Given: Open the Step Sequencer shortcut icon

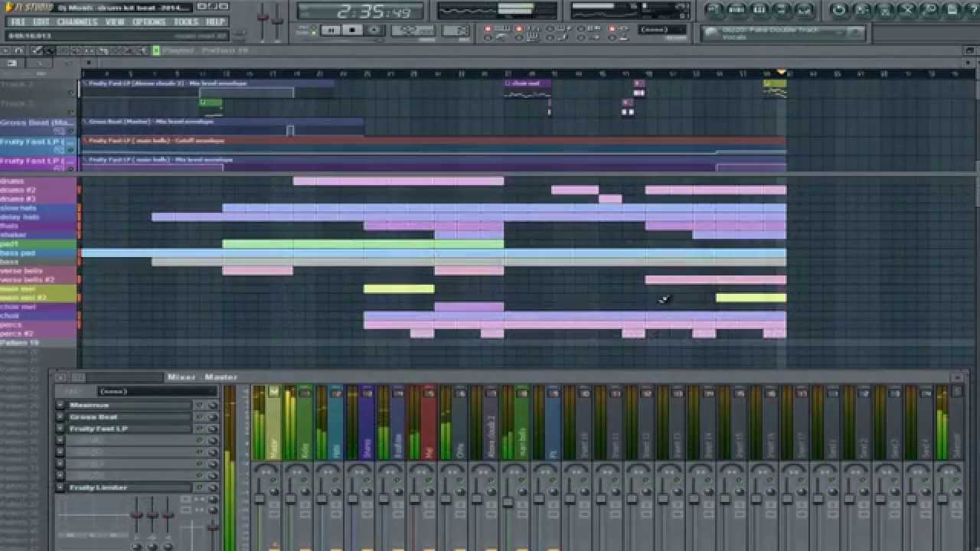Looking at the screenshot, I should (737, 10).
